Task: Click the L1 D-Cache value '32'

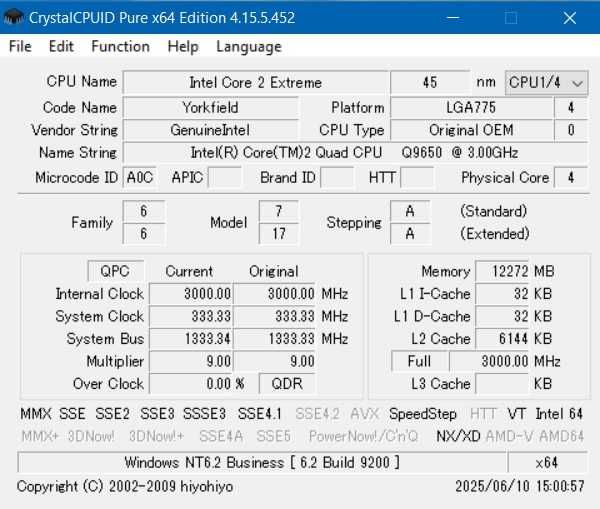Action: (502, 316)
